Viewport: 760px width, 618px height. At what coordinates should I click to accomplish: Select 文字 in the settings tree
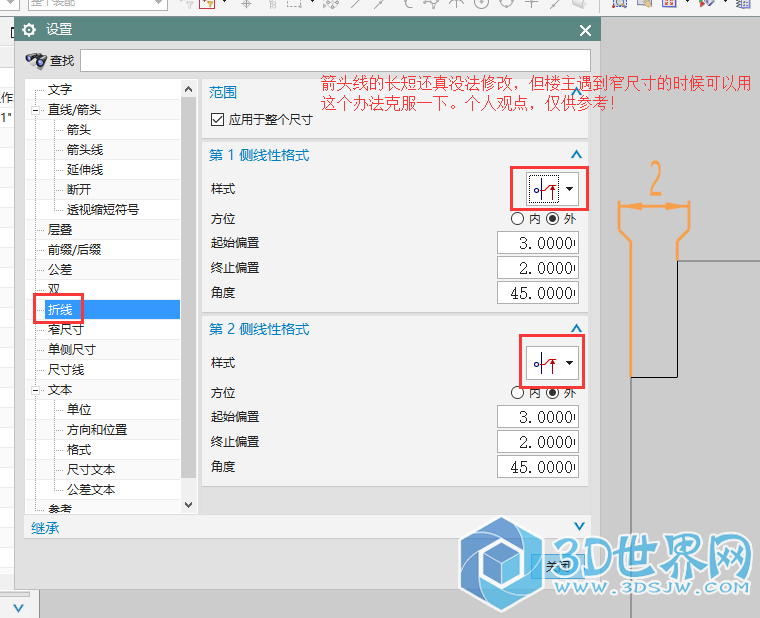[60, 90]
